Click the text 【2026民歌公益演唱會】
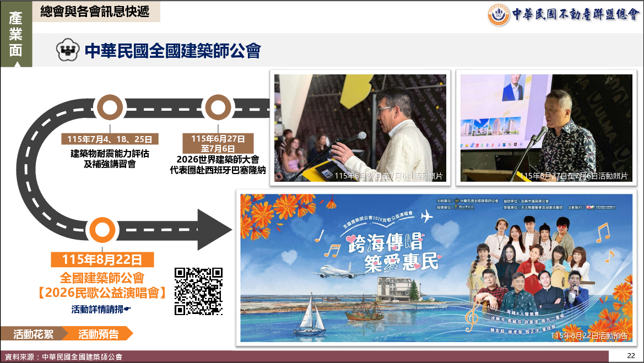644x363 pixels. click(x=102, y=293)
